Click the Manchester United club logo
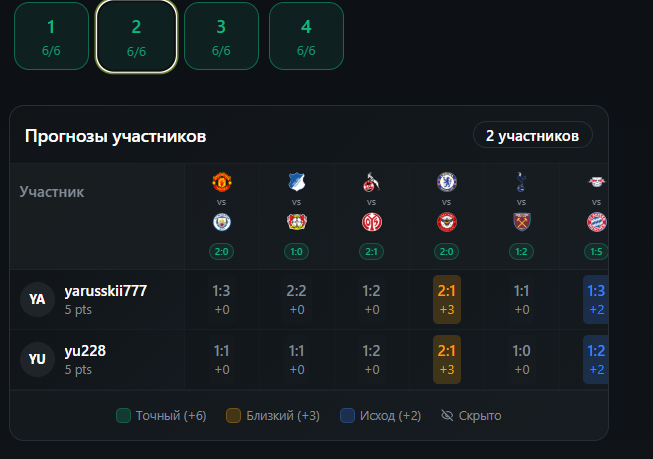Viewport: 653px width, 459px height. click(x=222, y=182)
